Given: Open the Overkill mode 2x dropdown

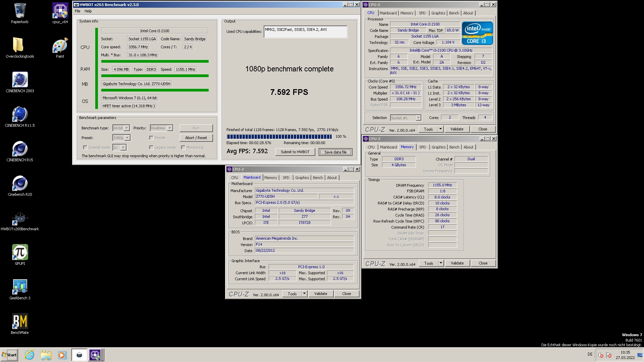Looking at the screenshot, I should pyautogui.click(x=123, y=147).
